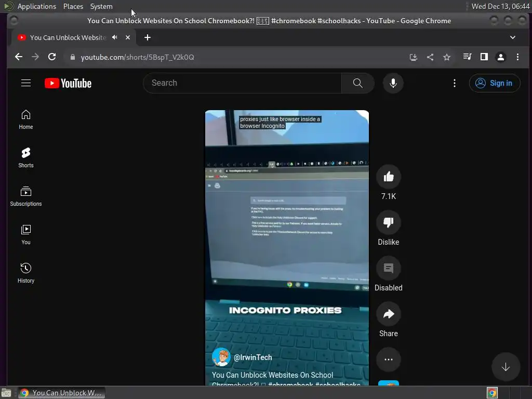Click the Short's video title text
This screenshot has height=399, width=532.
[x=286, y=379]
